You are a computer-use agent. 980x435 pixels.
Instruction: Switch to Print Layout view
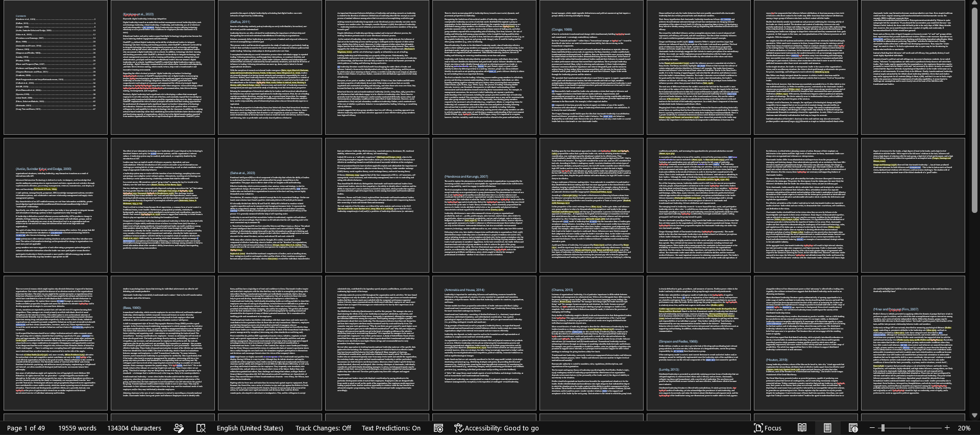click(x=827, y=428)
